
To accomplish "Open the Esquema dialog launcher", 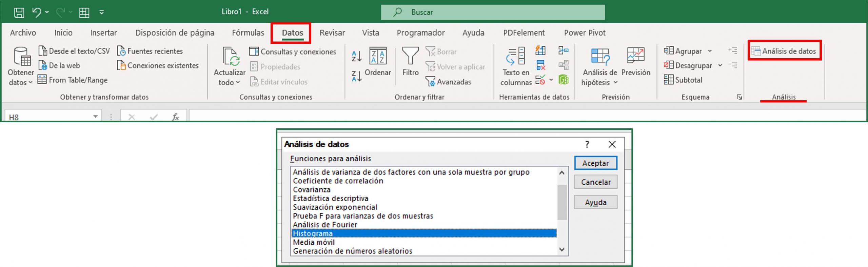I will tap(739, 97).
